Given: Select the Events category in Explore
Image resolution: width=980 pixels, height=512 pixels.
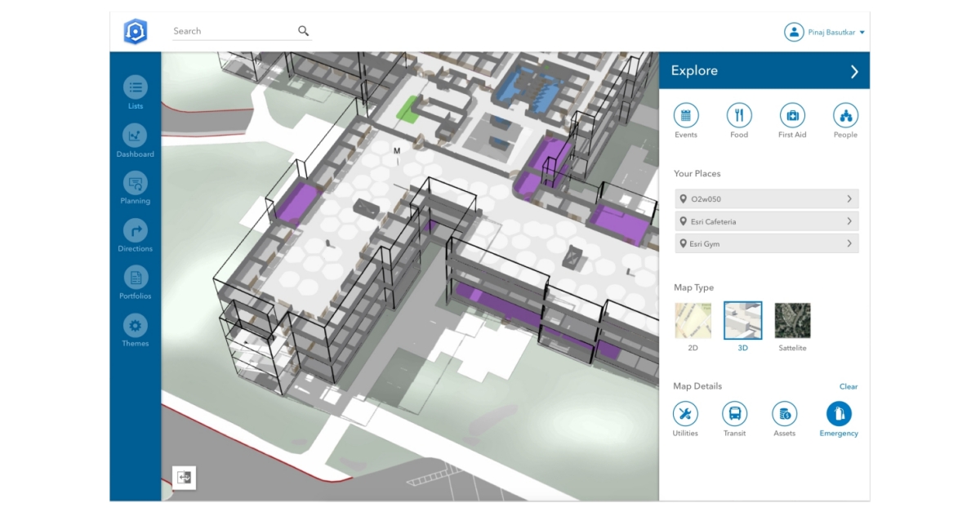Looking at the screenshot, I should (x=686, y=116).
